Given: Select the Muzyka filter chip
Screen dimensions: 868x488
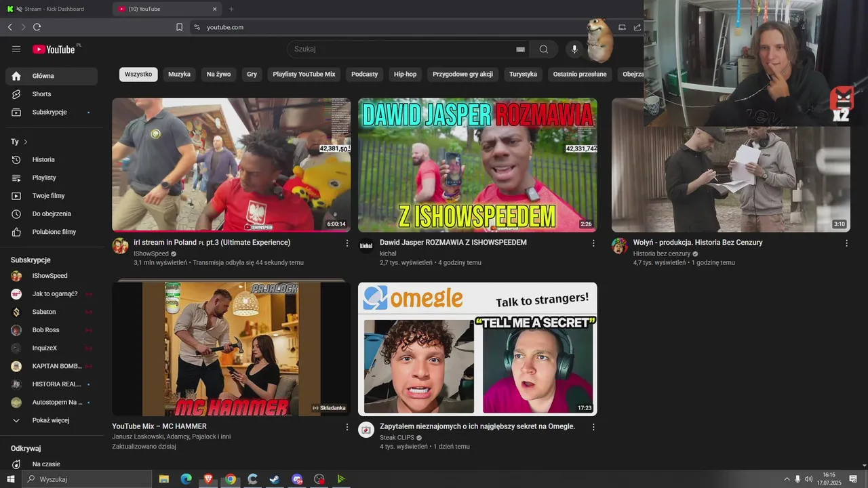Looking at the screenshot, I should [x=180, y=75].
